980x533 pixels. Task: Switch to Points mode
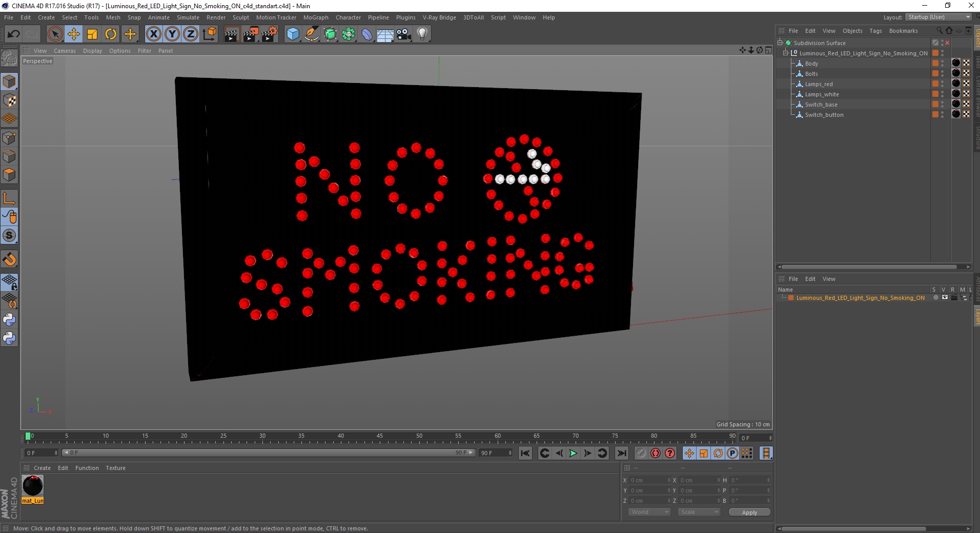coord(9,138)
